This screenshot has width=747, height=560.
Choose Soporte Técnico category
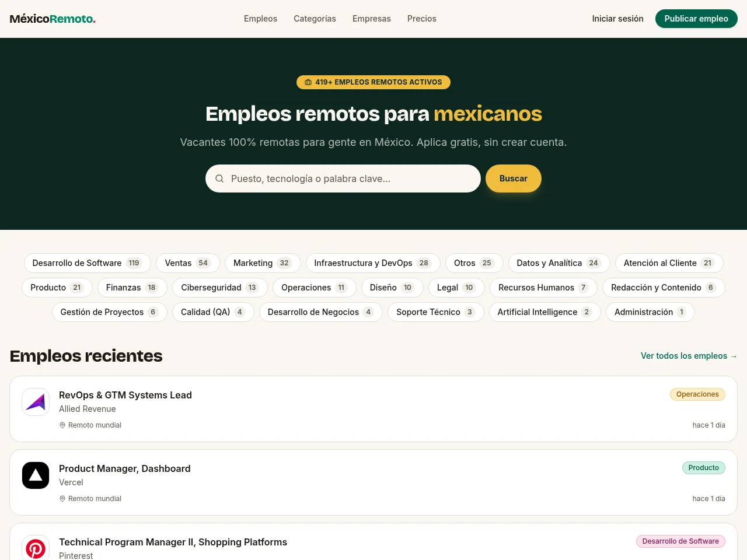pos(436,312)
